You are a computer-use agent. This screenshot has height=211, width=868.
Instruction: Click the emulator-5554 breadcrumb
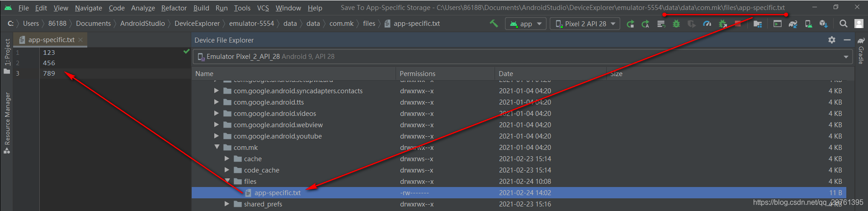tap(251, 24)
